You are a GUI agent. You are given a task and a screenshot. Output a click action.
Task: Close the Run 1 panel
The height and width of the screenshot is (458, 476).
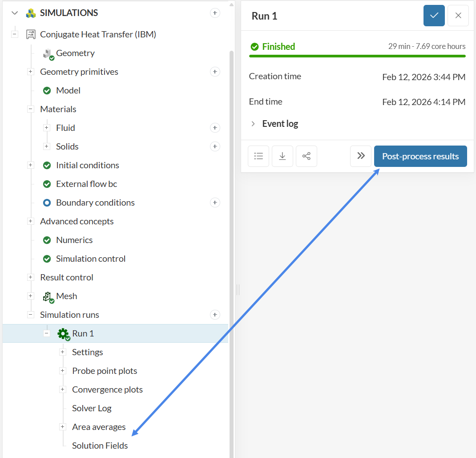pyautogui.click(x=458, y=16)
